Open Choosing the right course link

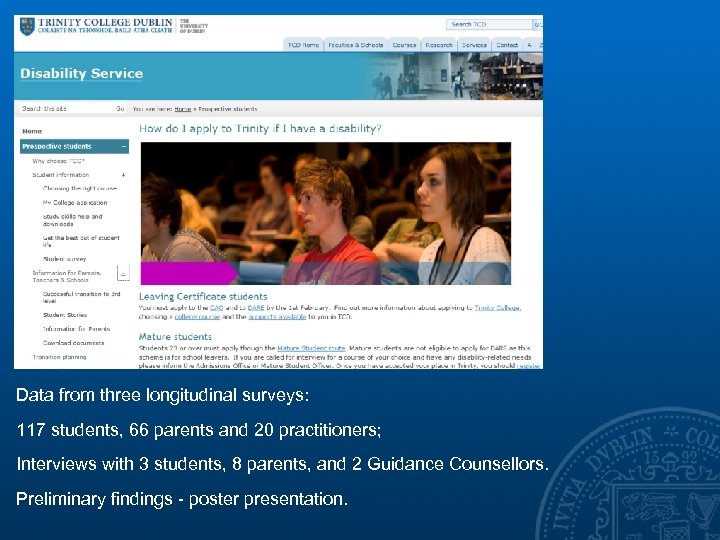click(80, 189)
